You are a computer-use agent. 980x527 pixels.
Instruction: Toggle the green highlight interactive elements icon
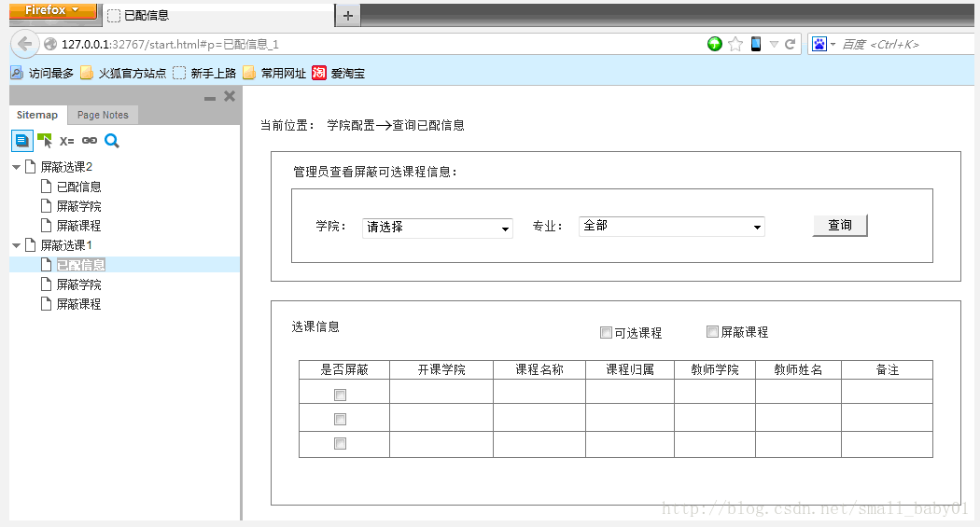click(x=45, y=141)
